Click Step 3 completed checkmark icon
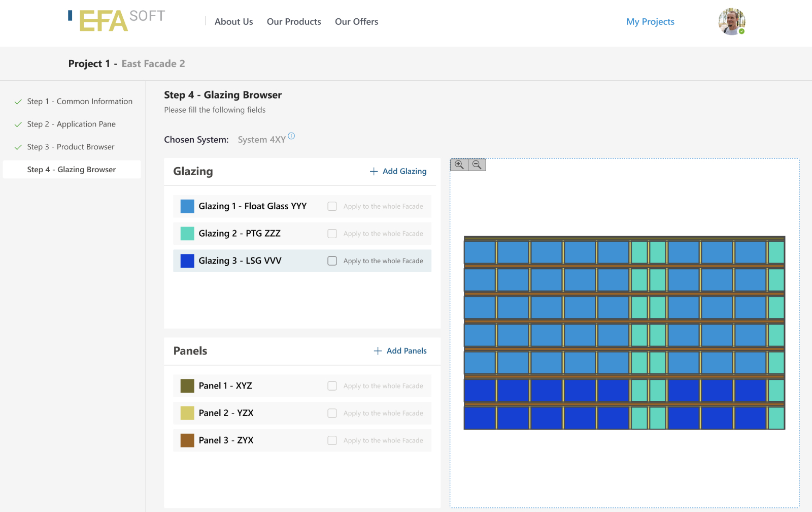812x512 pixels. (18, 147)
